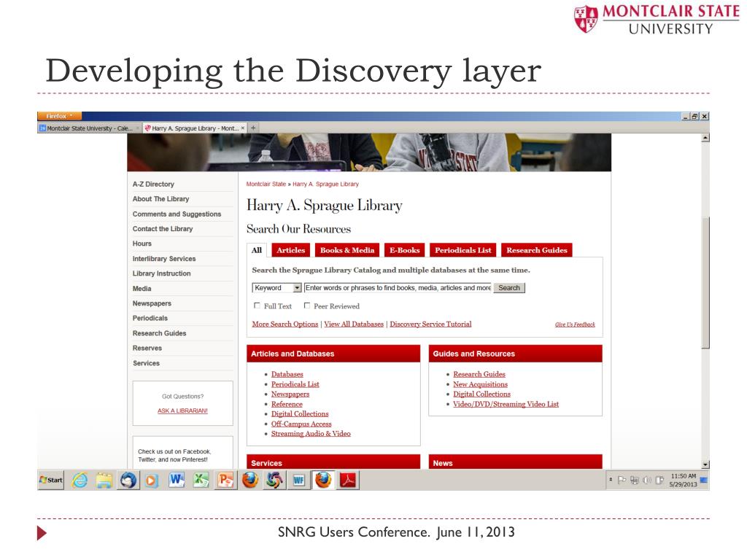The height and width of the screenshot is (560, 747).
Task: Click the Search button
Action: 509,288
